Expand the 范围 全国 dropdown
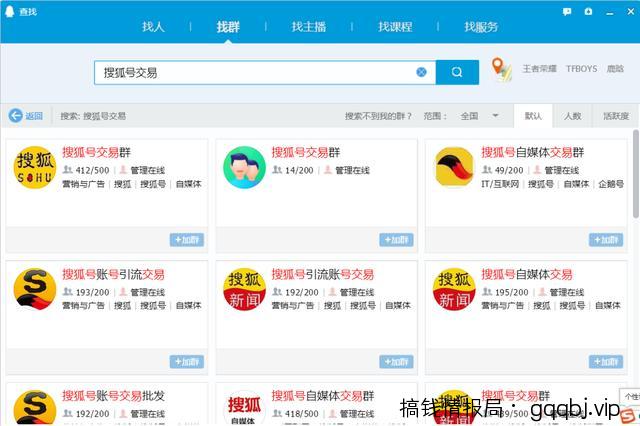This screenshot has height=426, width=640. pyautogui.click(x=479, y=116)
